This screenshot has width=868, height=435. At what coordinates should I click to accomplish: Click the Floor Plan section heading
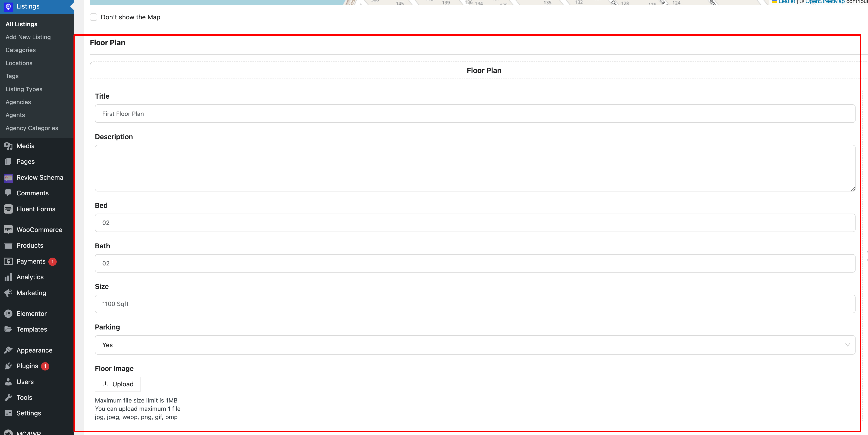(108, 43)
